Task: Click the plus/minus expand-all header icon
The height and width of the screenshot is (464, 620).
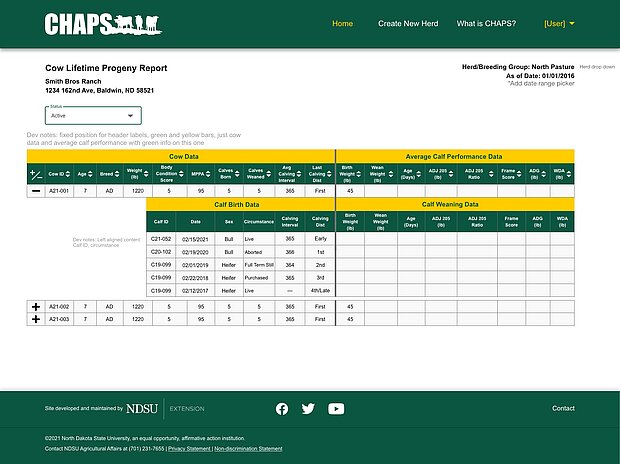Action: (x=36, y=174)
